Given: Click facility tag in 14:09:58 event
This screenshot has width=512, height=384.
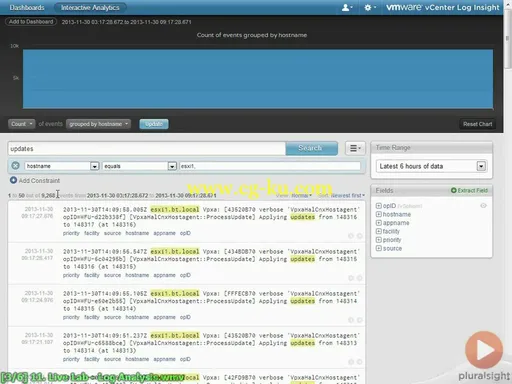Looking at the screenshot, I should tap(92, 233).
